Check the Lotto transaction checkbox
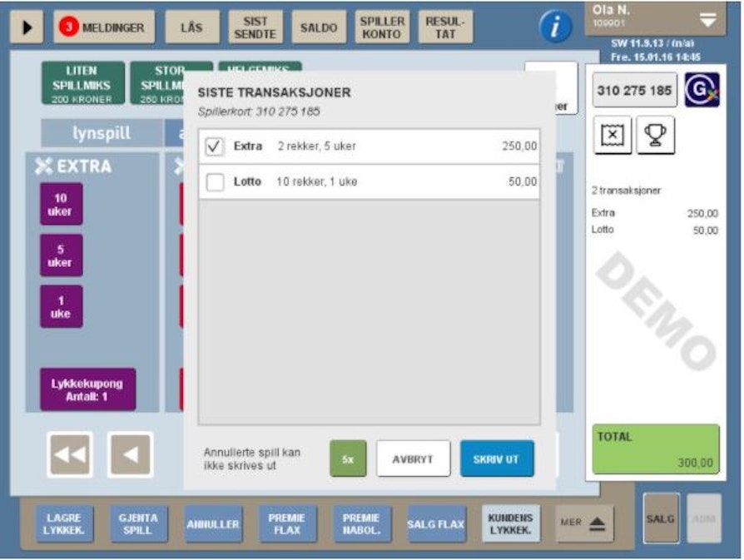The width and height of the screenshot is (744, 560). pyautogui.click(x=215, y=182)
